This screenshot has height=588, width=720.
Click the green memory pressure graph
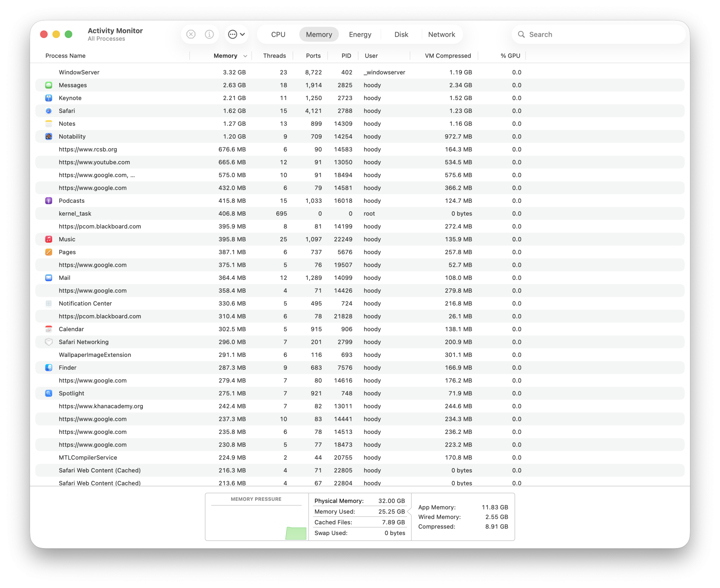[296, 533]
